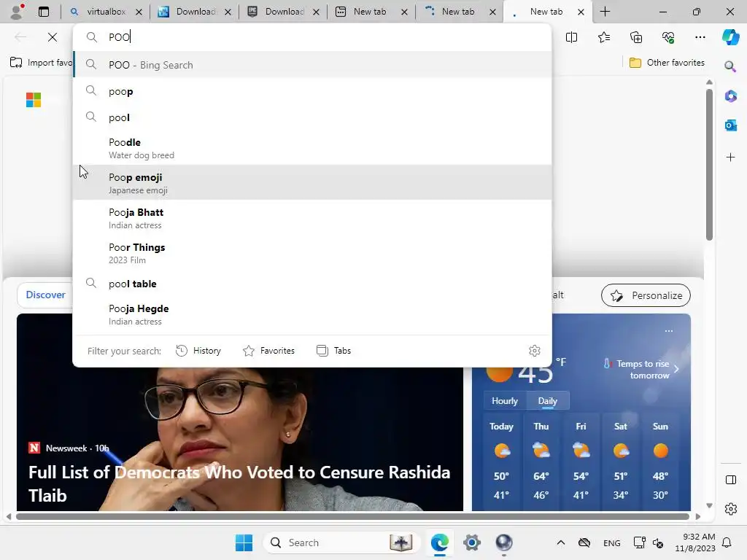Image resolution: width=747 pixels, height=560 pixels.
Task: Open Settings and more ellipsis menu
Action: 700,37
